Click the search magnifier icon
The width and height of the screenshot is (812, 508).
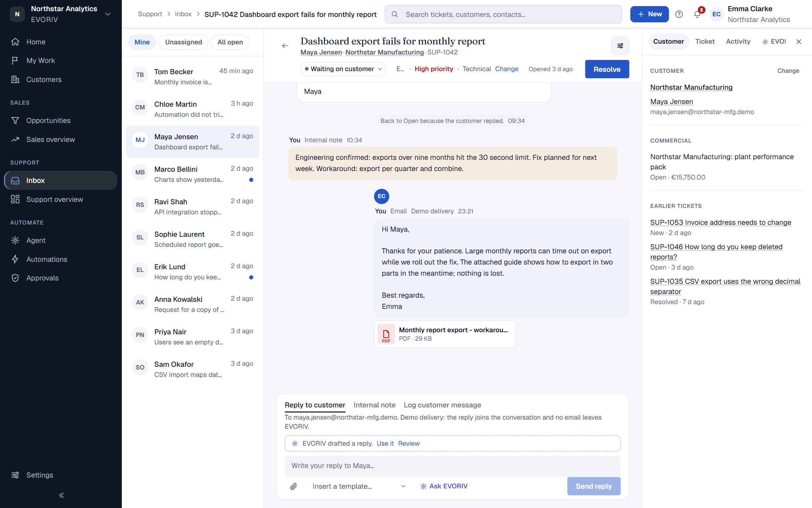click(x=394, y=14)
